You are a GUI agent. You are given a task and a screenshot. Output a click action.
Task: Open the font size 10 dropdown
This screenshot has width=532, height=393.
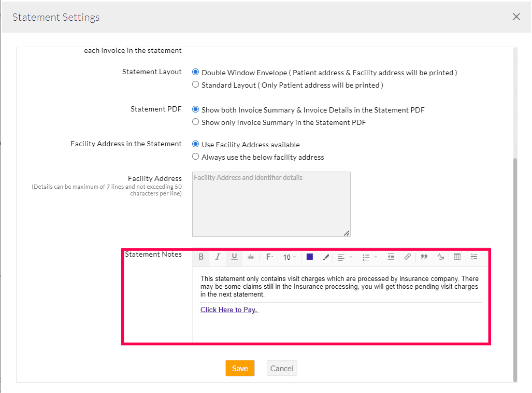coord(290,257)
